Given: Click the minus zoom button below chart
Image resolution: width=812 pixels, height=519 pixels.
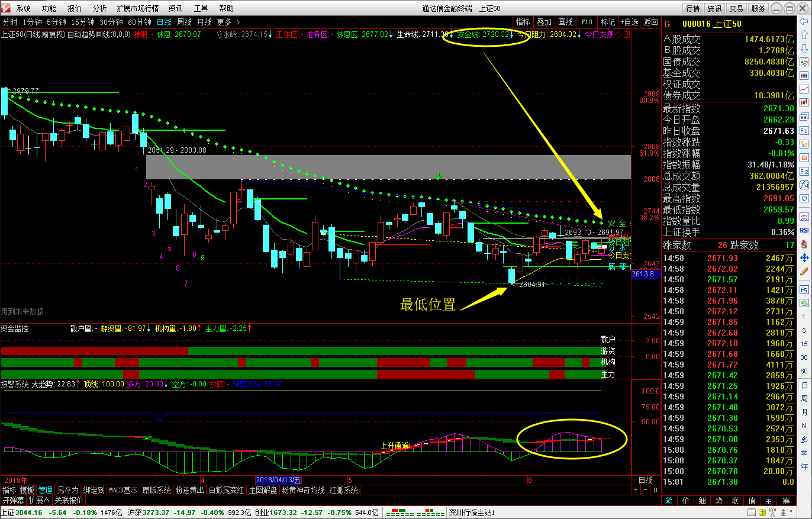Looking at the screenshot, I should pyautogui.click(x=646, y=490).
